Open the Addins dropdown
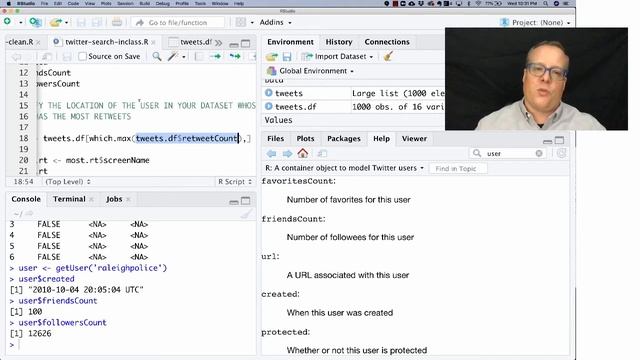This screenshot has width=640, height=360. point(276,22)
